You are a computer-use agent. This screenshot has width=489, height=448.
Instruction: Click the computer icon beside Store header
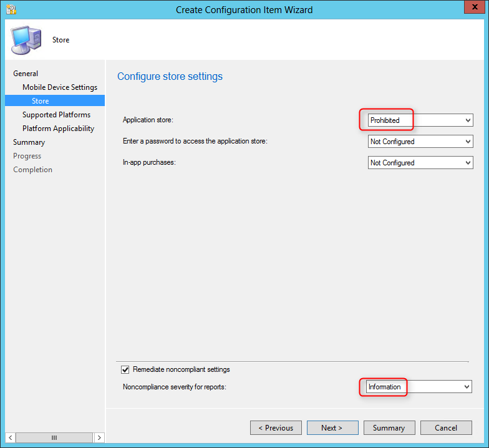coord(26,40)
